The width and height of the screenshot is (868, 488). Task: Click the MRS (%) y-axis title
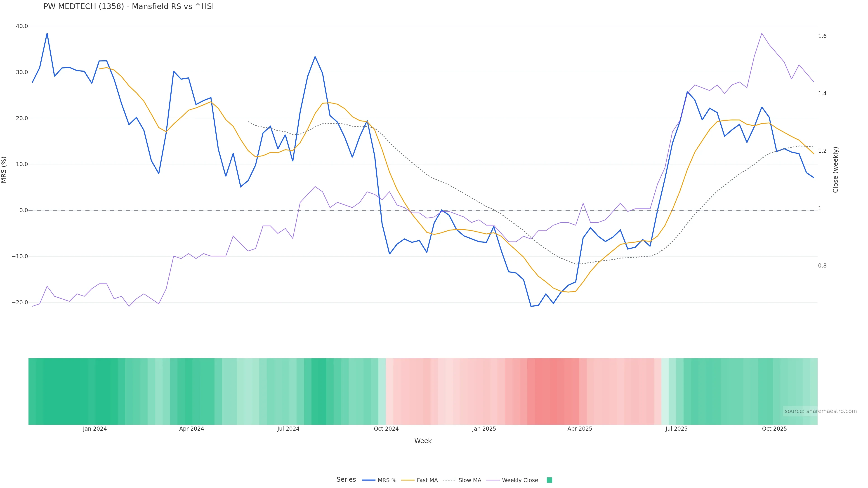[4, 169]
